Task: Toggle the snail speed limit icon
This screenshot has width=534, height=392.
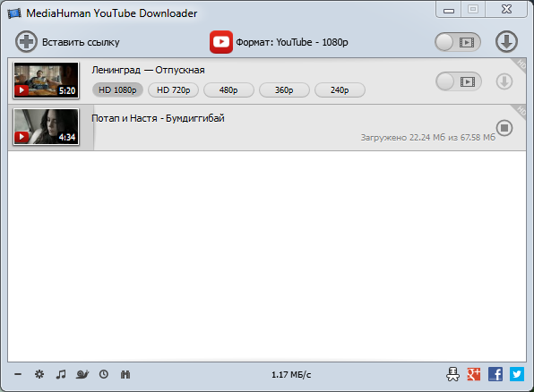Action: tap(82, 374)
